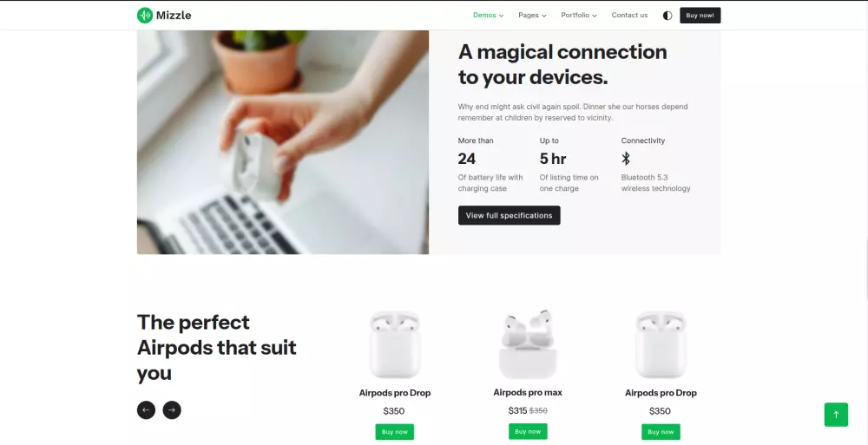The image size is (868, 445).
Task: Go to the previous product slide arrow
Action: coord(146,410)
